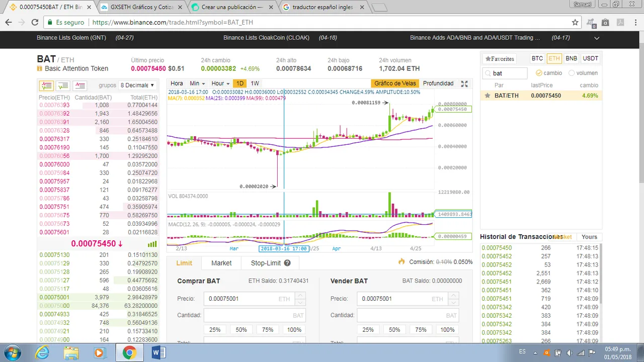Increase sell price stepper up arrow
644x362 pixels.
point(453,296)
